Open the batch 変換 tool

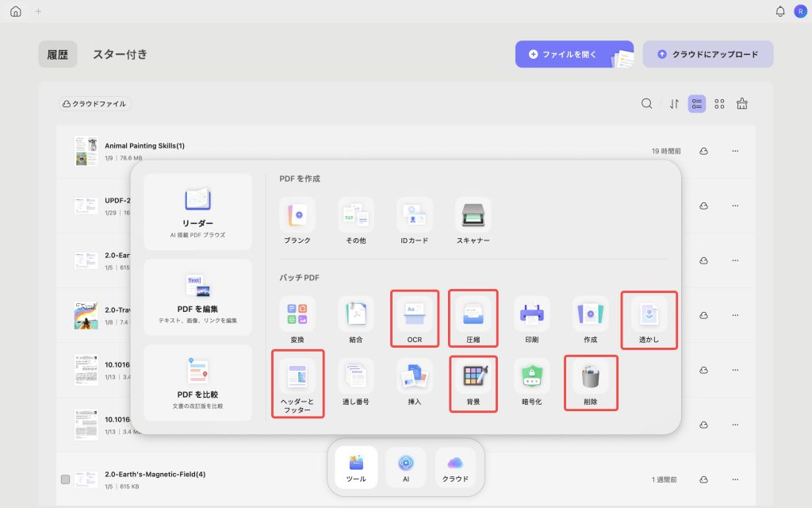pos(297,319)
